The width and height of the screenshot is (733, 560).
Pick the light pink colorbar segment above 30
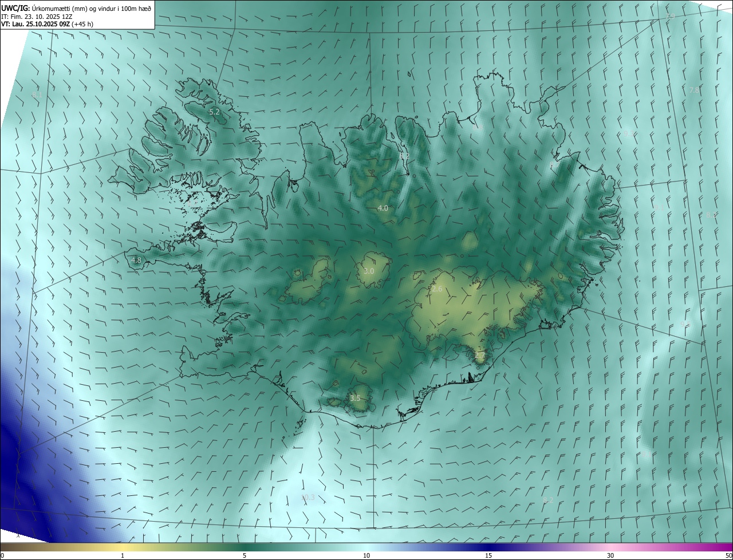click(x=610, y=547)
